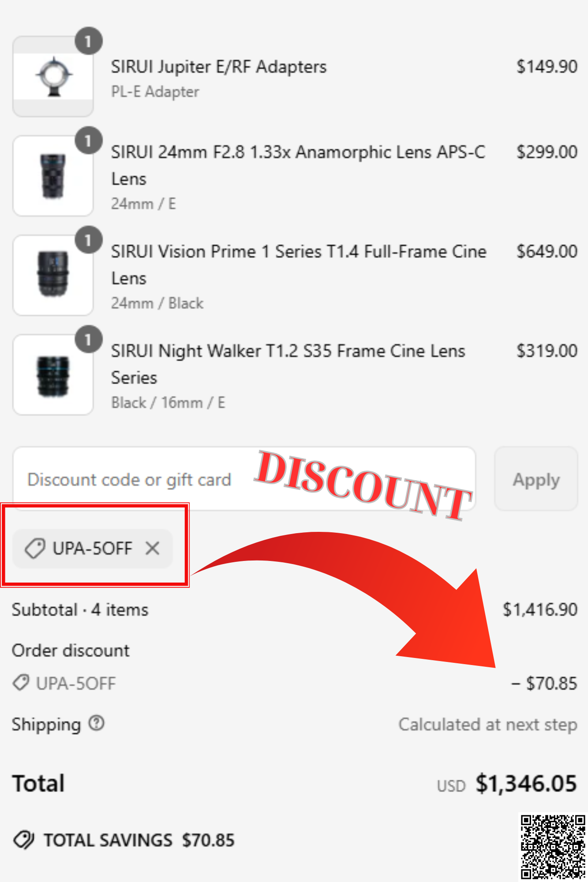588x882 pixels.
Task: Focus the Discount code or gift card field
Action: point(244,479)
